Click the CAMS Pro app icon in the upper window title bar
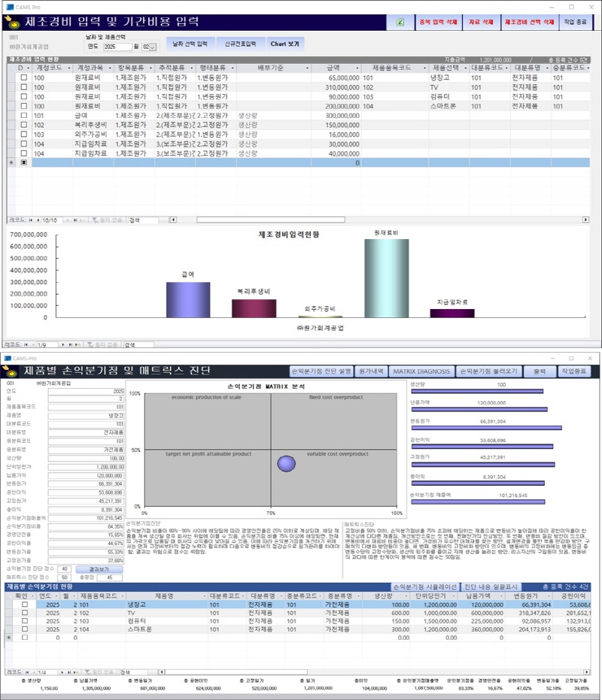 click(x=10, y=8)
